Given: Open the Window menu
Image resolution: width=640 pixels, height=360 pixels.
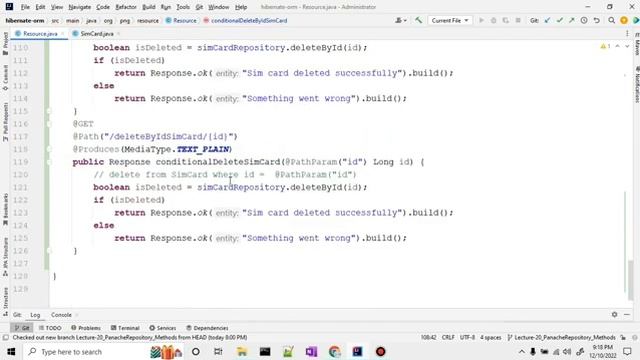Looking at the screenshot, I should (219, 7).
